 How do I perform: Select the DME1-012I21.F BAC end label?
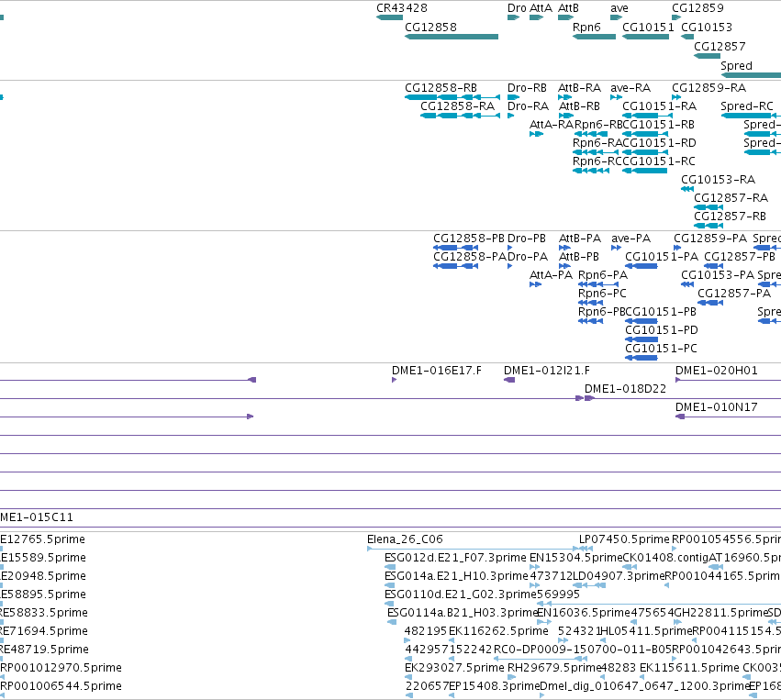tap(546, 371)
